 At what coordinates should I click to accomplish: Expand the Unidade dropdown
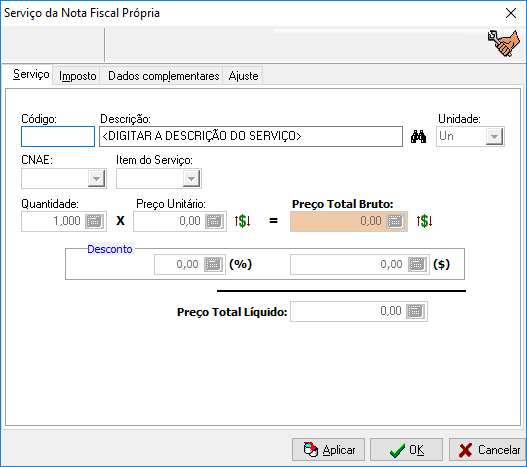click(x=494, y=137)
